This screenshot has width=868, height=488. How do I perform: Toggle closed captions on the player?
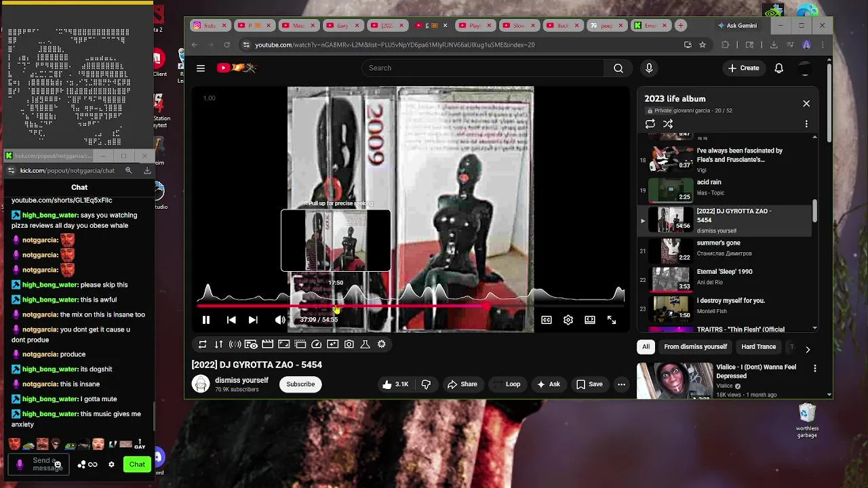click(x=547, y=320)
